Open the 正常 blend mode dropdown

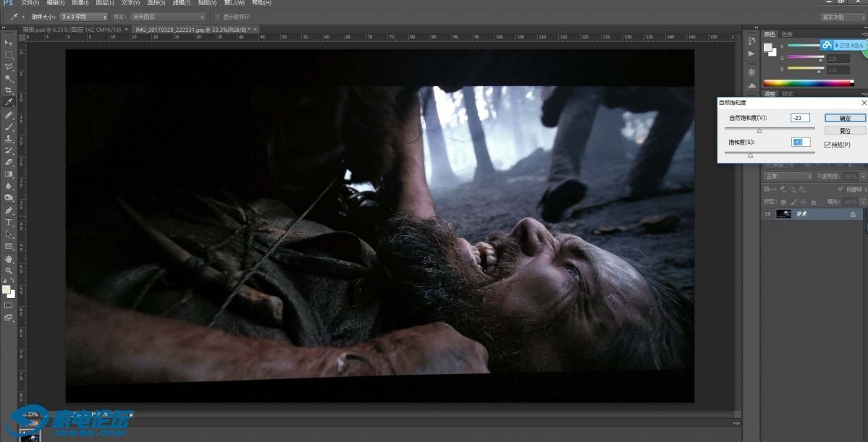(788, 177)
